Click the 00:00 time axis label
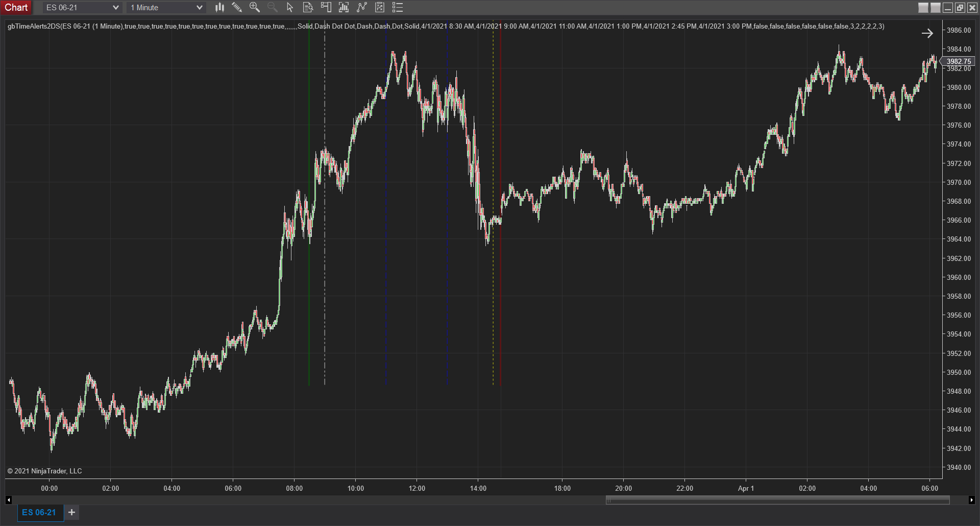The height and width of the screenshot is (526, 980). point(50,488)
